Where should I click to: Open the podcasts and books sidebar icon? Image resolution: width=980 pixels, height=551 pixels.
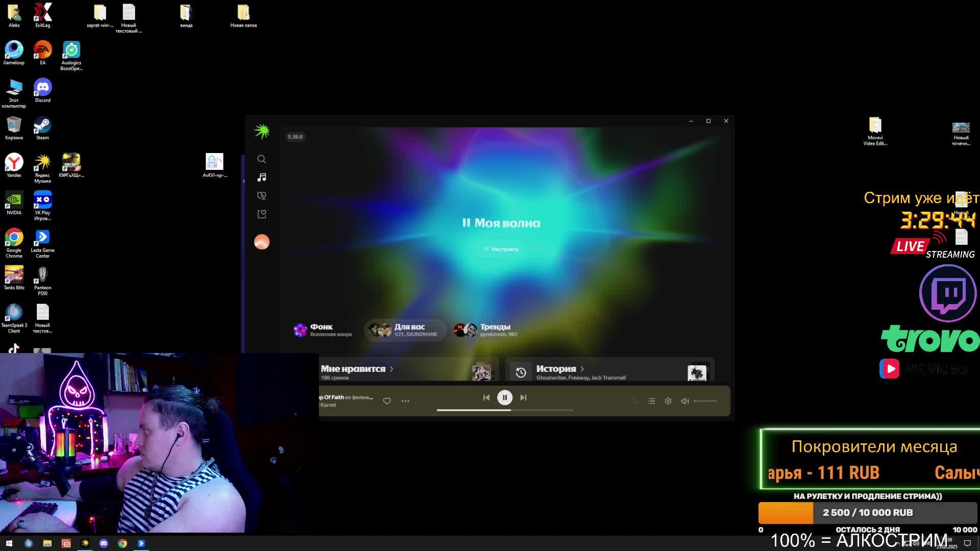261,196
